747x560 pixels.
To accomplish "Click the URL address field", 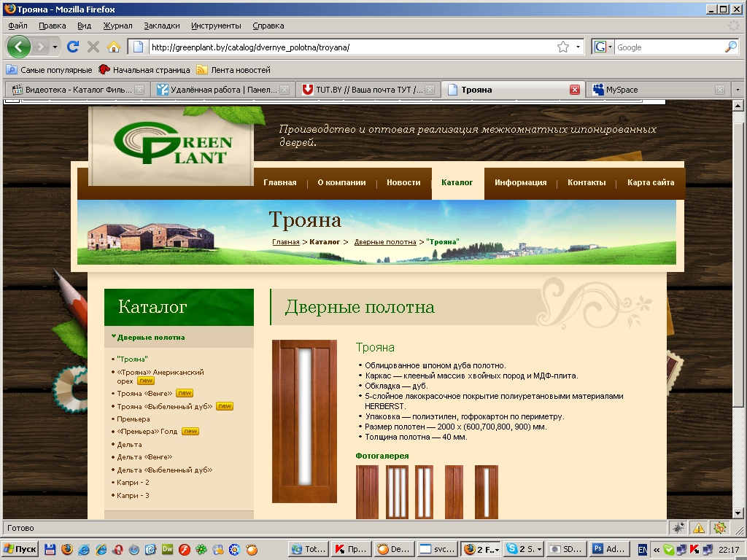I will point(352,47).
